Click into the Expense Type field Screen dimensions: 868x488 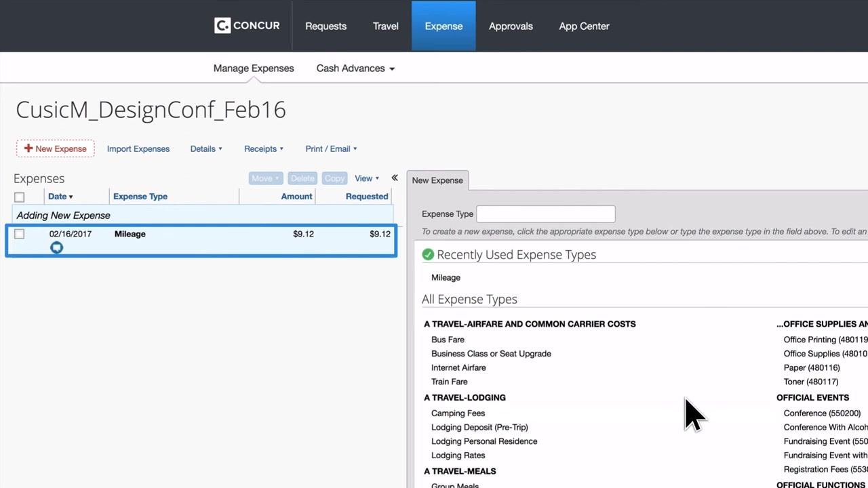click(x=546, y=214)
